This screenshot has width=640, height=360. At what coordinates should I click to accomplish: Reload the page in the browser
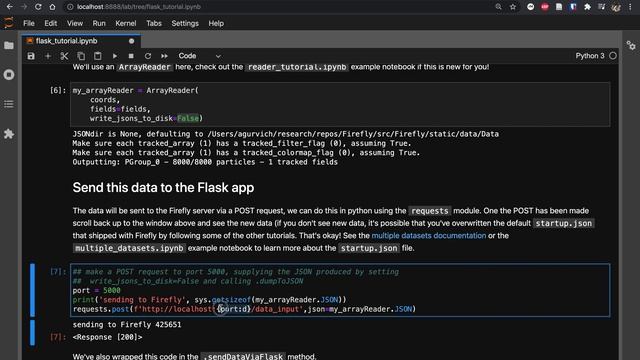pyautogui.click(x=38, y=7)
